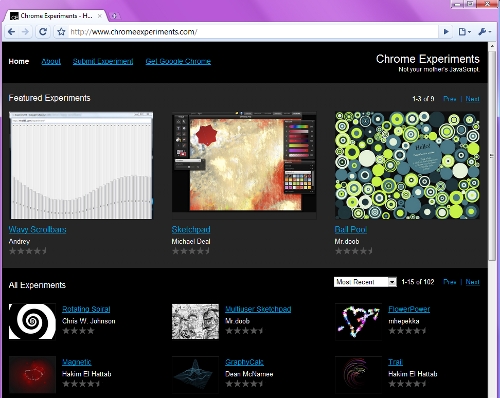Screen dimensions: 500x398
Task: Click author name Chris W. Johnson
Action: [89, 321]
